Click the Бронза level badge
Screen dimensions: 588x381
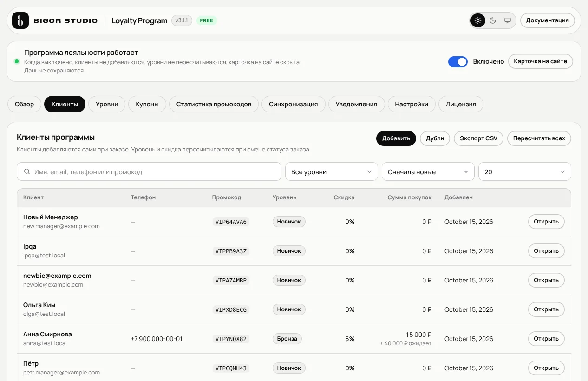[287, 339]
